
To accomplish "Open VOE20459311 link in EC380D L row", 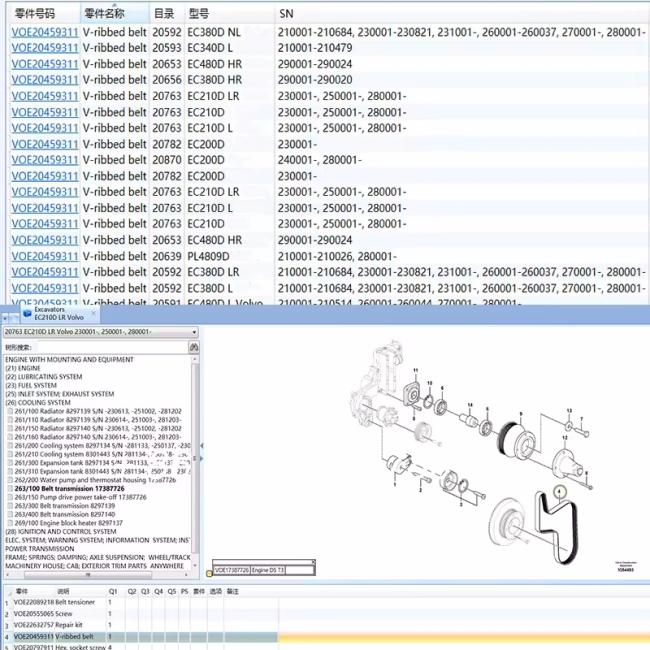I will click(x=45, y=289).
